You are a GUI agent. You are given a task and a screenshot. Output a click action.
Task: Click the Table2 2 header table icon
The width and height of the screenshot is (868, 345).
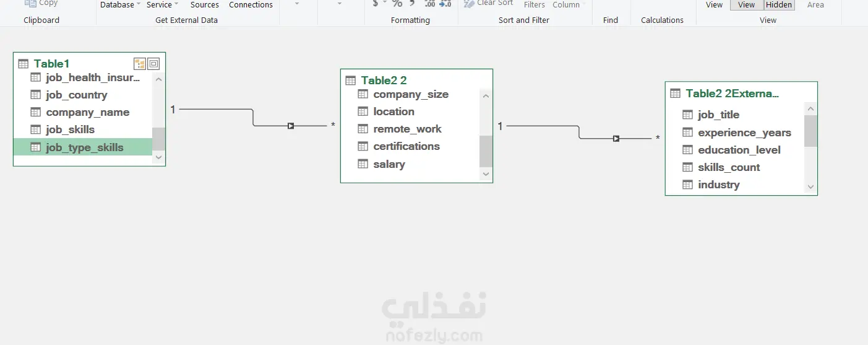coord(351,81)
